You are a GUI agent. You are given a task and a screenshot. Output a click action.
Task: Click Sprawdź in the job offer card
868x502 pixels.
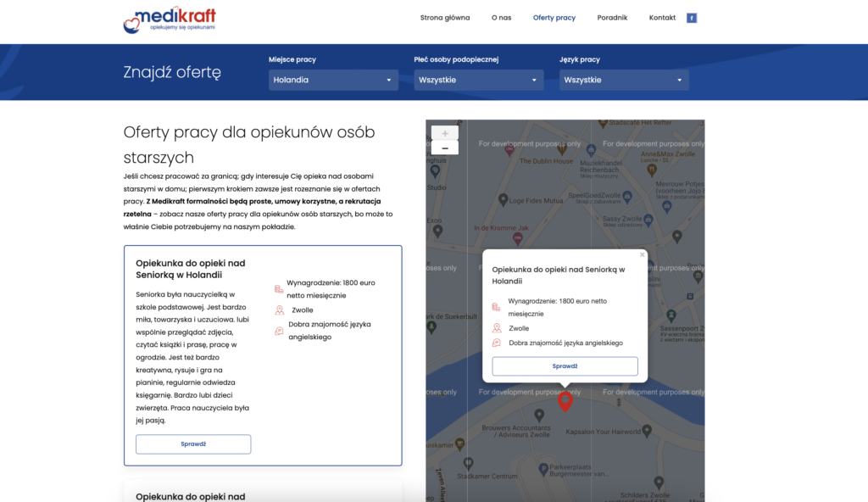coord(193,444)
